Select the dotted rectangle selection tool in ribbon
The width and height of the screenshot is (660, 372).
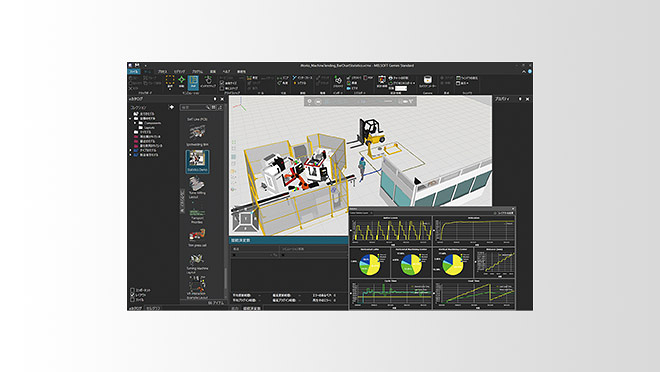tap(170, 80)
